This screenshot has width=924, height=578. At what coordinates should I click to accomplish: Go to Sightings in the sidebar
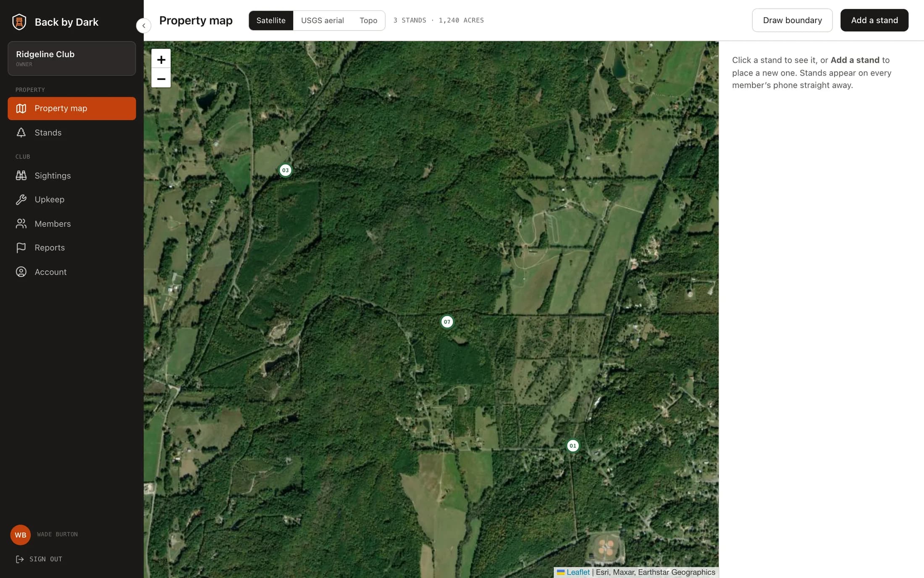point(72,176)
